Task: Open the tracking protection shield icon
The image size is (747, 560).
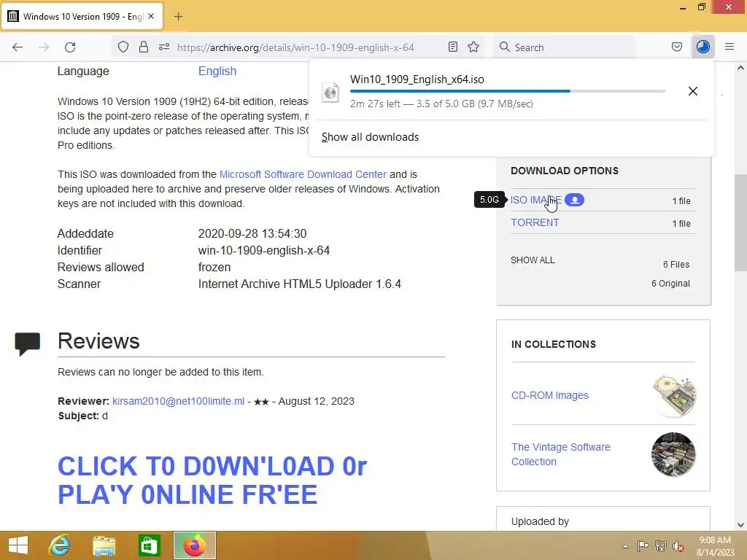Action: 123,47
